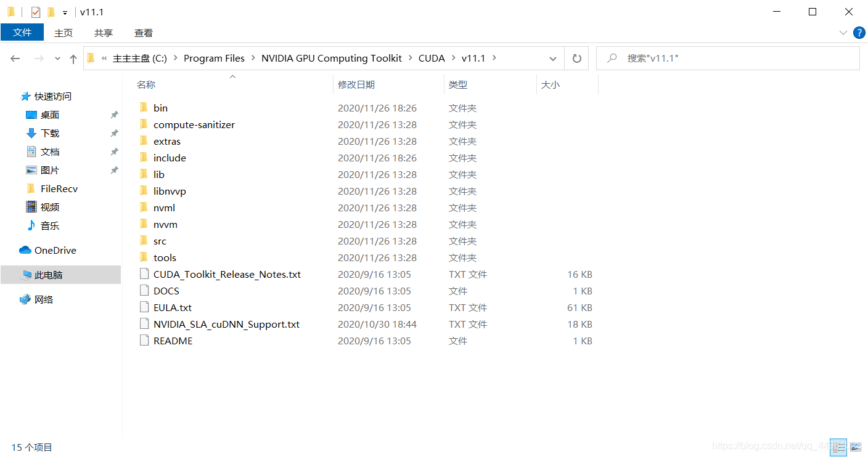The width and height of the screenshot is (868, 457).
Task: Unpin Desktop (桌面) pin icon
Action: pos(114,115)
